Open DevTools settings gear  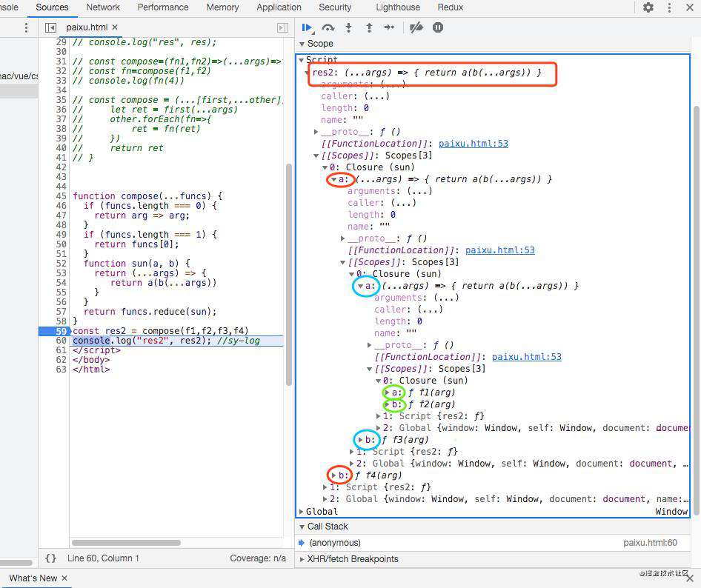(648, 7)
